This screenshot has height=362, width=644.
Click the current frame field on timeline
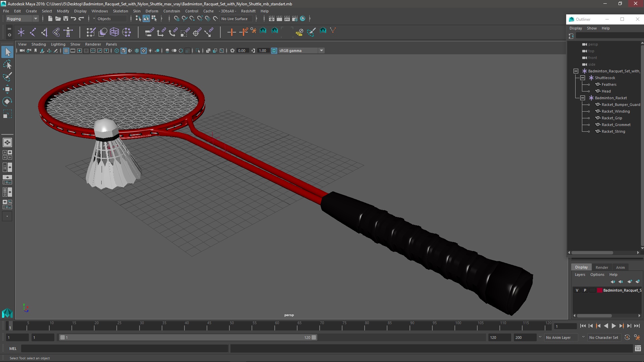coord(565,326)
